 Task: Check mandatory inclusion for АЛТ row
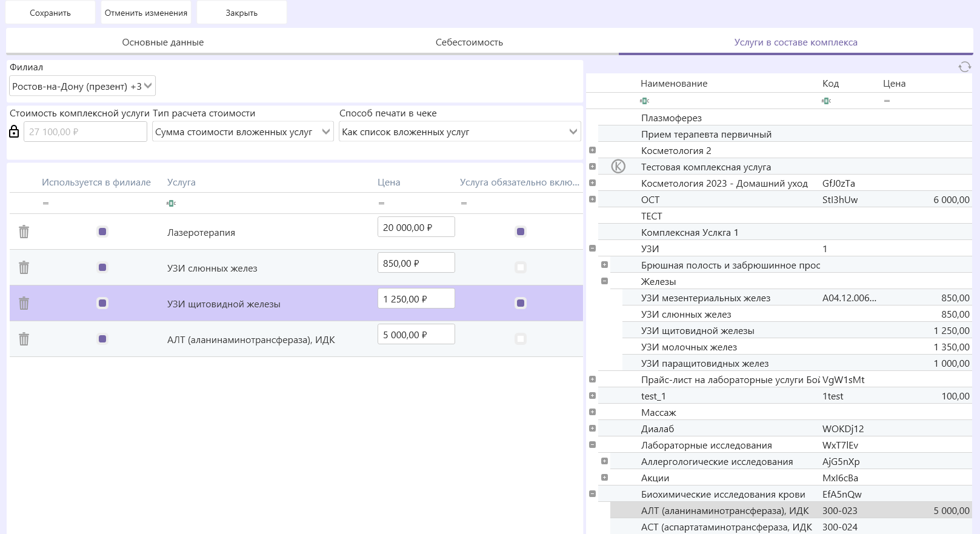pos(521,339)
